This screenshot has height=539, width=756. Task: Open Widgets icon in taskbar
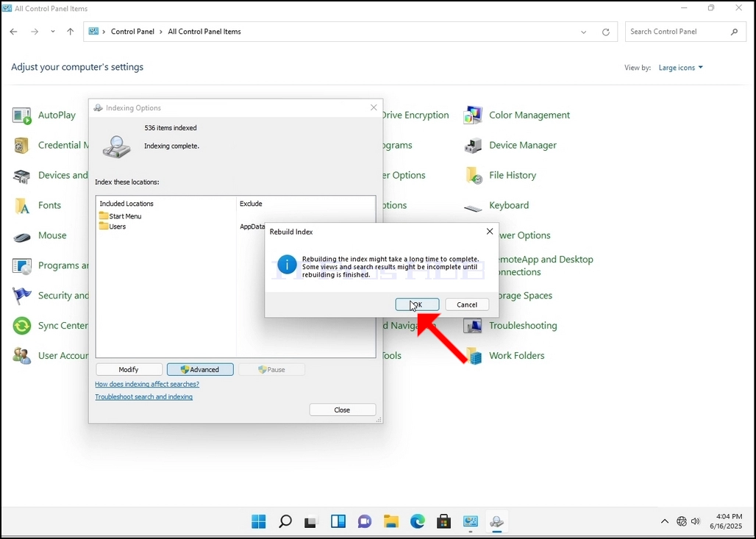tap(338, 521)
